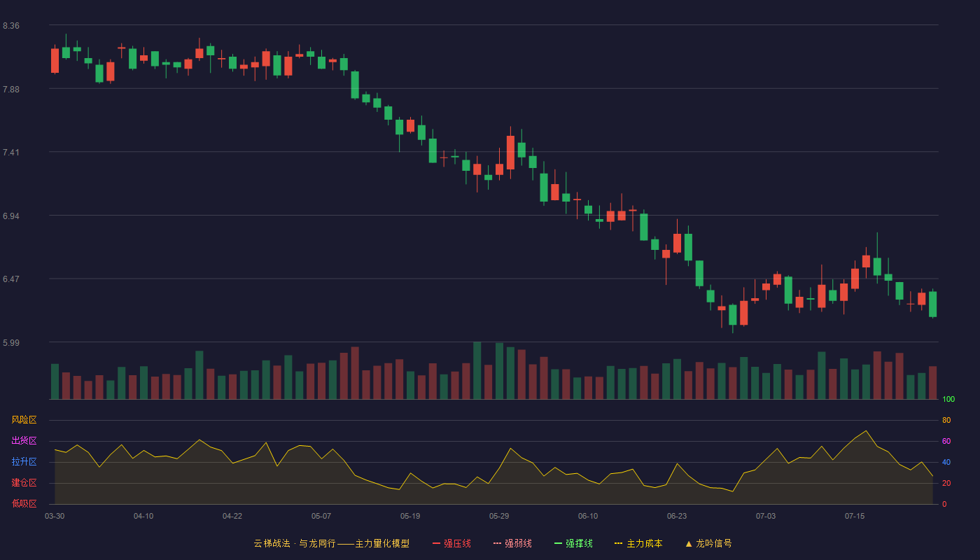The height and width of the screenshot is (560, 980).
Task: Select the 风险区 zone label
Action: pyautogui.click(x=24, y=420)
